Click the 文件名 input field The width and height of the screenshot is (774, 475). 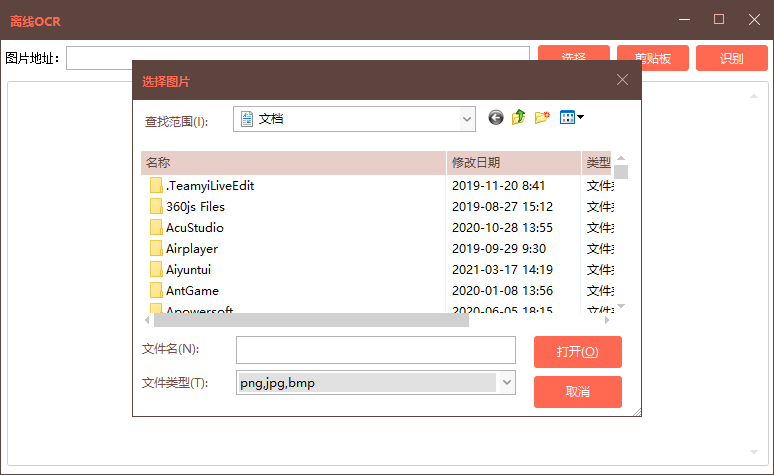(x=375, y=350)
